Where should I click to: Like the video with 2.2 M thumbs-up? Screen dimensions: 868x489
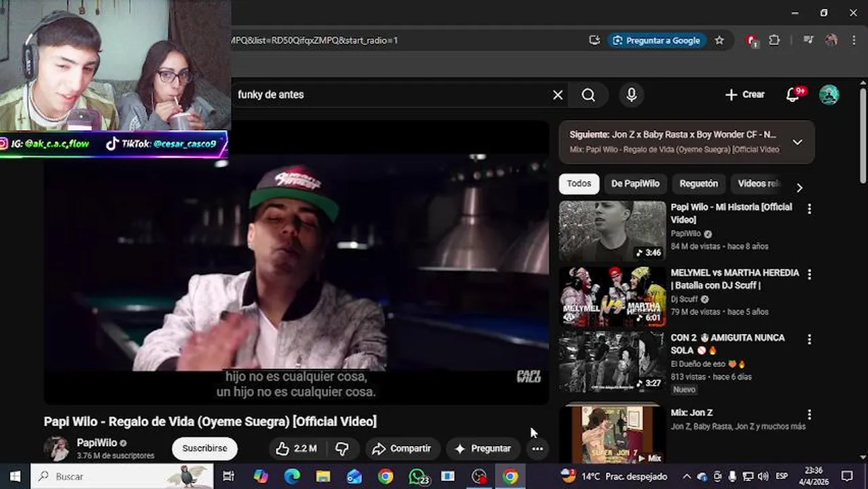click(x=296, y=448)
